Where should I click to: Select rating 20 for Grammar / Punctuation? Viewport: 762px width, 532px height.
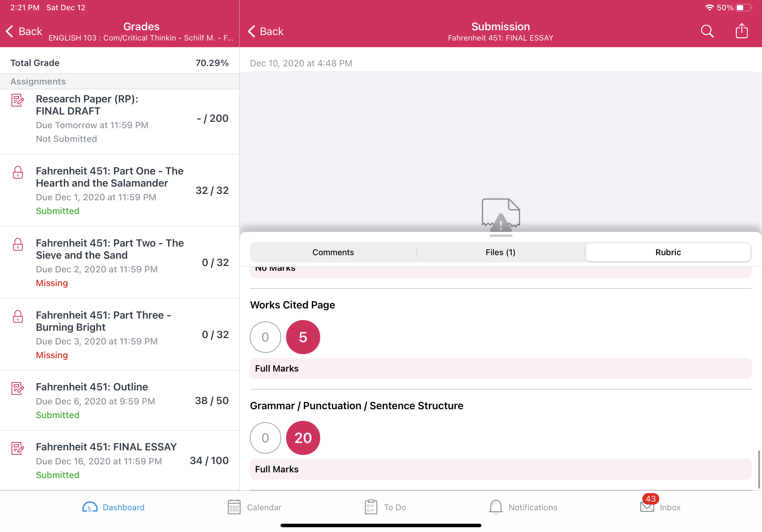[x=303, y=438]
